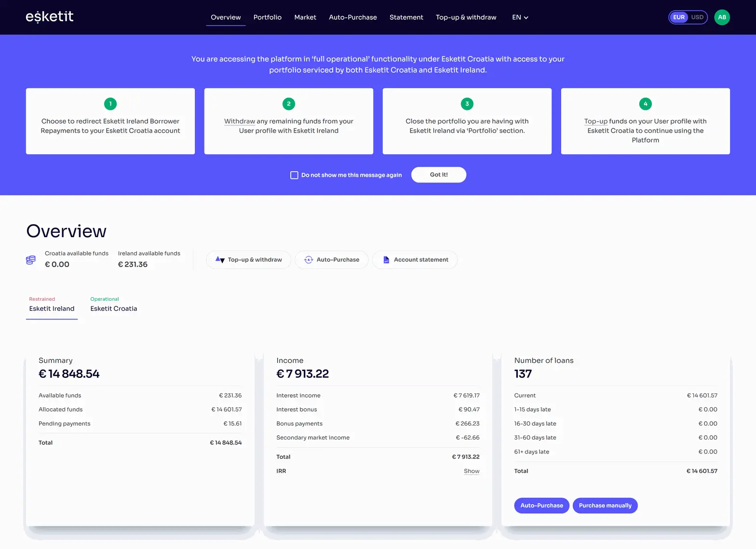Screen dimensions: 756x549
Task: Click the green step 1 badge
Action: click(110, 104)
